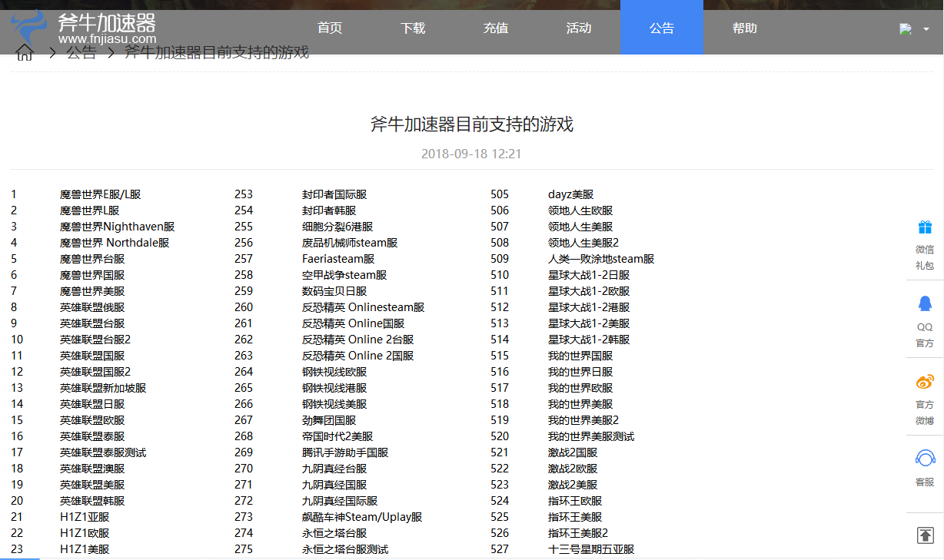The image size is (944, 560).
Task: Click the home icon in the breadcrumb
Action: tap(25, 52)
